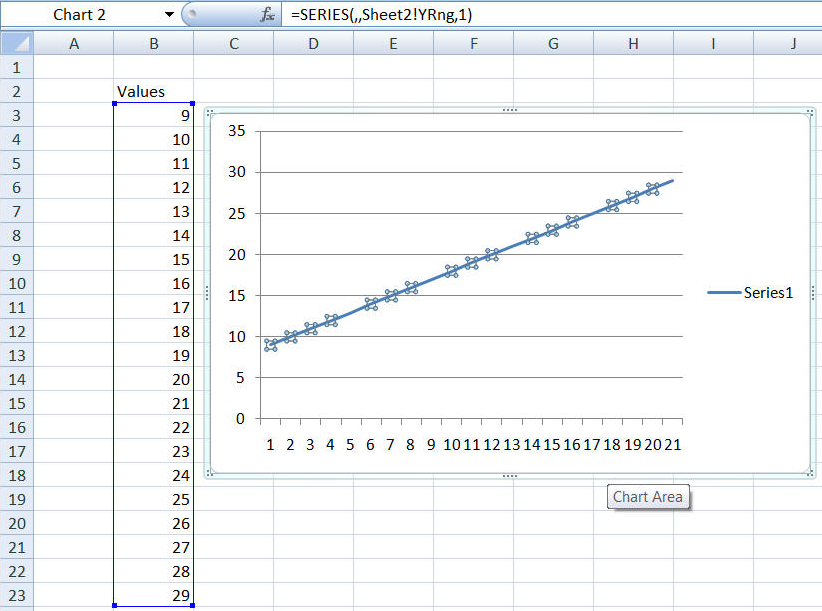Click the vertical axis label 35
The width and height of the screenshot is (822, 611).
236,131
